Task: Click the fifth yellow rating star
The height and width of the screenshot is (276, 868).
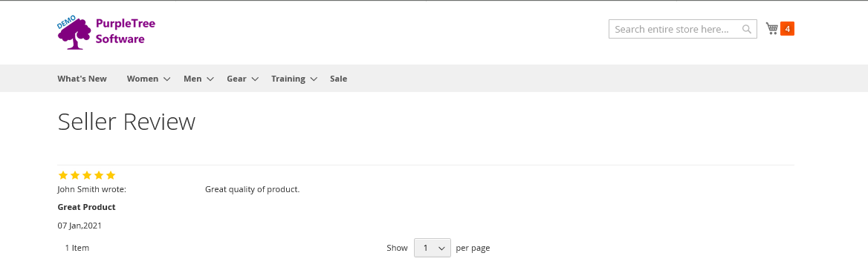Action: pyautogui.click(x=111, y=175)
